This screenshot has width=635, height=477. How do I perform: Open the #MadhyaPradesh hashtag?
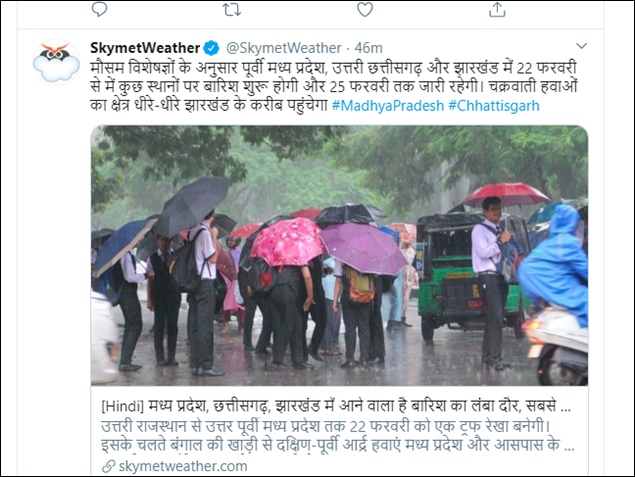pyautogui.click(x=388, y=106)
